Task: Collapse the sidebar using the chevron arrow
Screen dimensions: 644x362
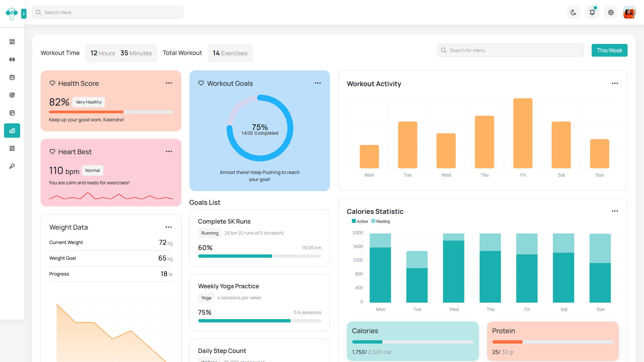Action: 24,14
